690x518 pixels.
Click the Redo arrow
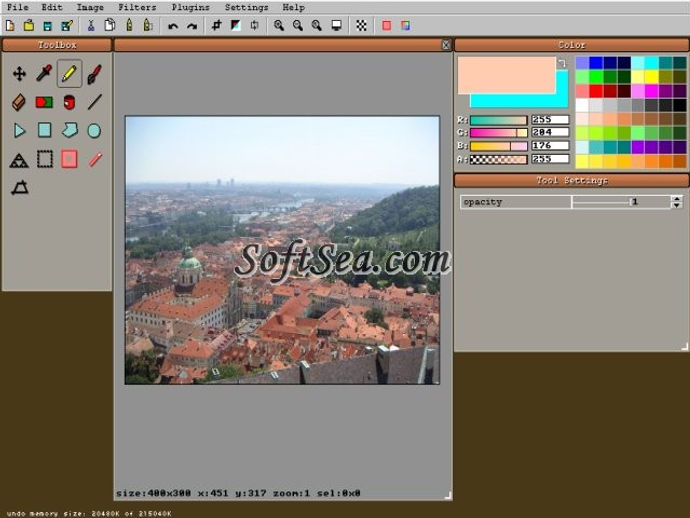[192, 26]
